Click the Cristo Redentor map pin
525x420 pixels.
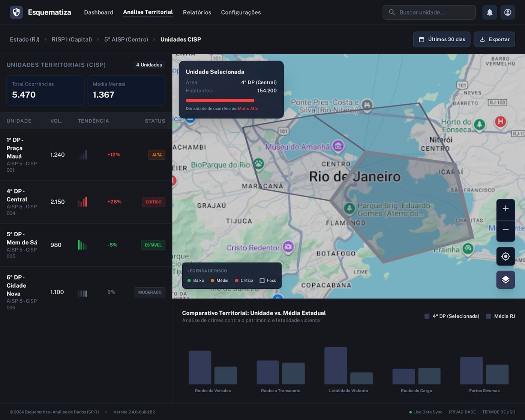[x=288, y=246]
